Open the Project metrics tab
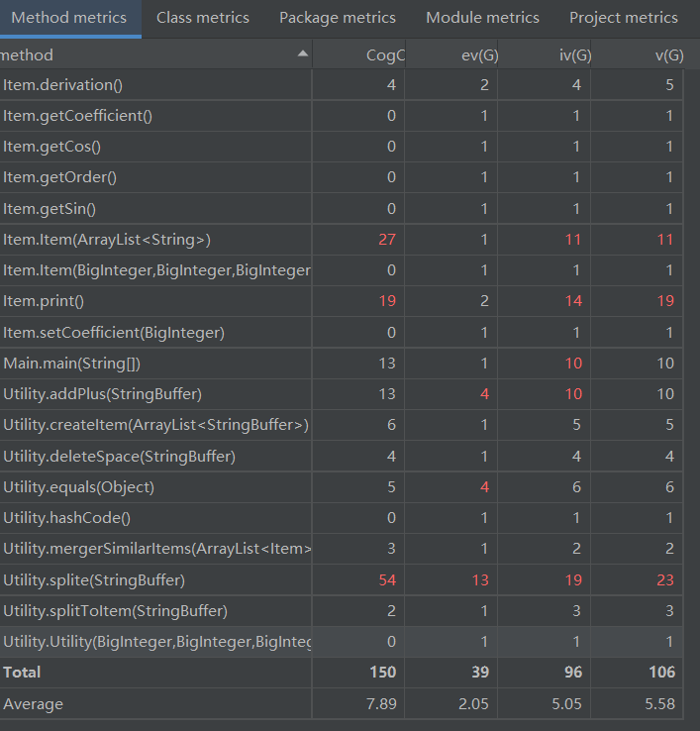 pos(624,18)
